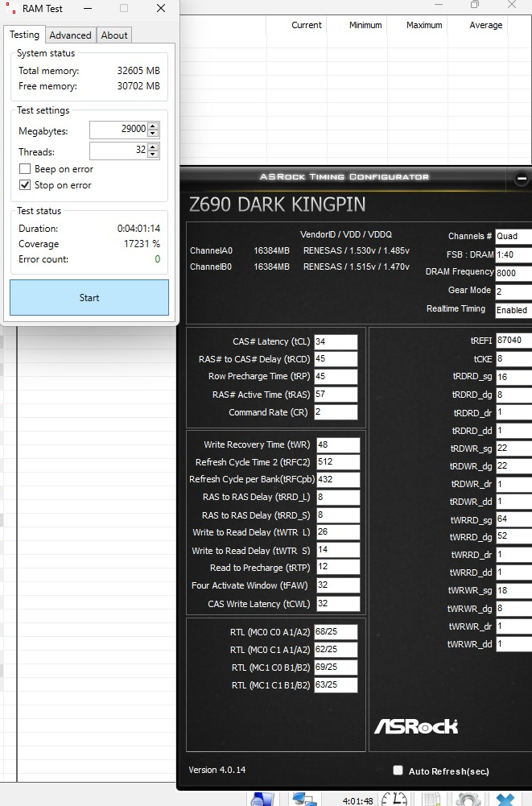Image resolution: width=532 pixels, height=806 pixels.
Task: Click the tWTR_S field showing 14
Action: (x=338, y=550)
